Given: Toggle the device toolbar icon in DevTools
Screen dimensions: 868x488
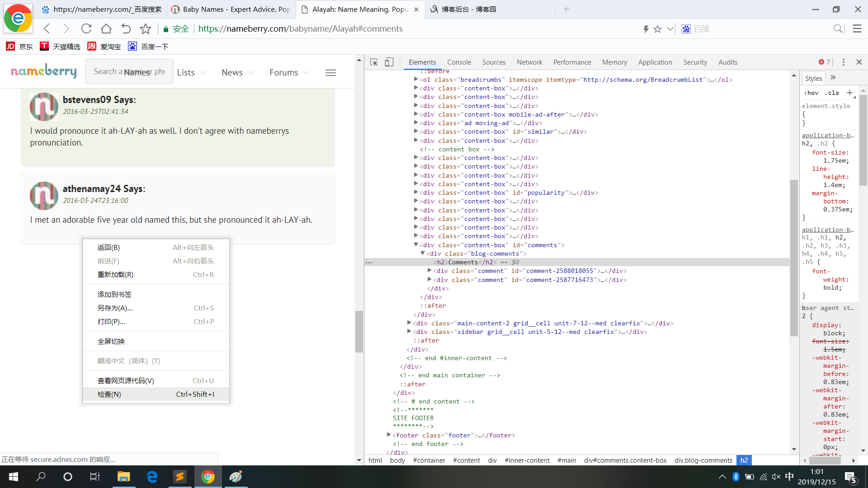Looking at the screenshot, I should click(389, 62).
